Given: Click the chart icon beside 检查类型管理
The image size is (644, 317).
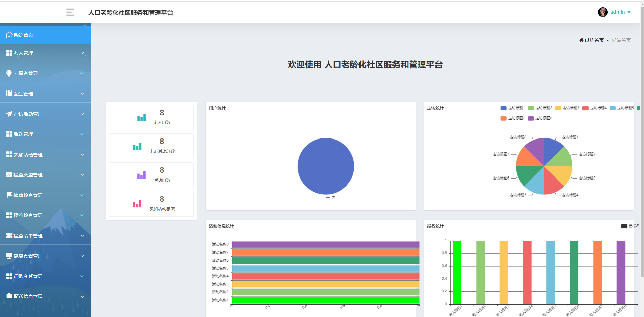Looking at the screenshot, I should click(x=9, y=174).
